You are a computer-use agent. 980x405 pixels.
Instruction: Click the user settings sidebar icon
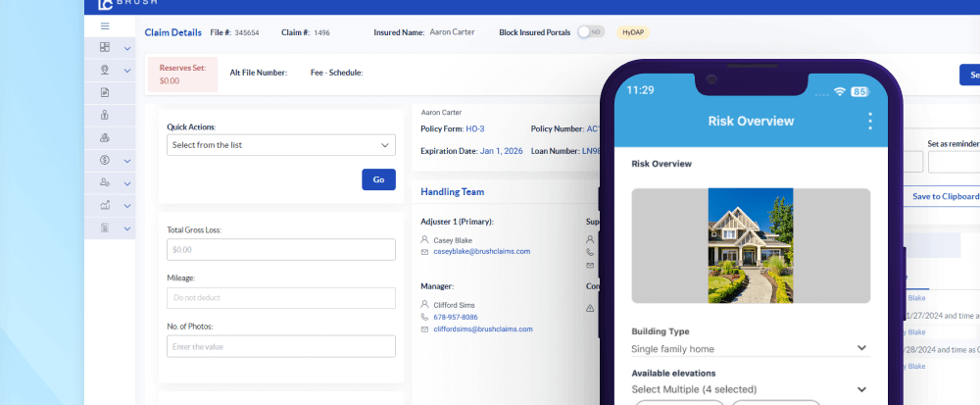coord(105,183)
